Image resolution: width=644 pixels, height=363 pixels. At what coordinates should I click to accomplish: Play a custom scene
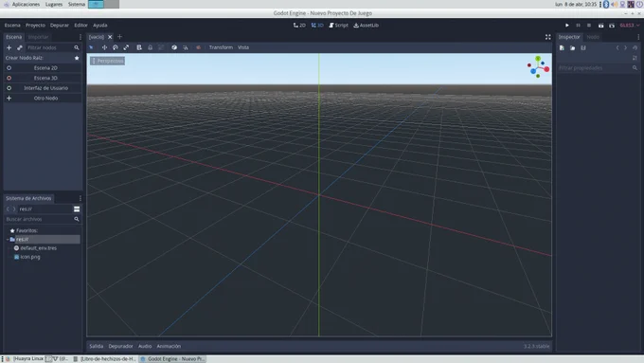(612, 25)
